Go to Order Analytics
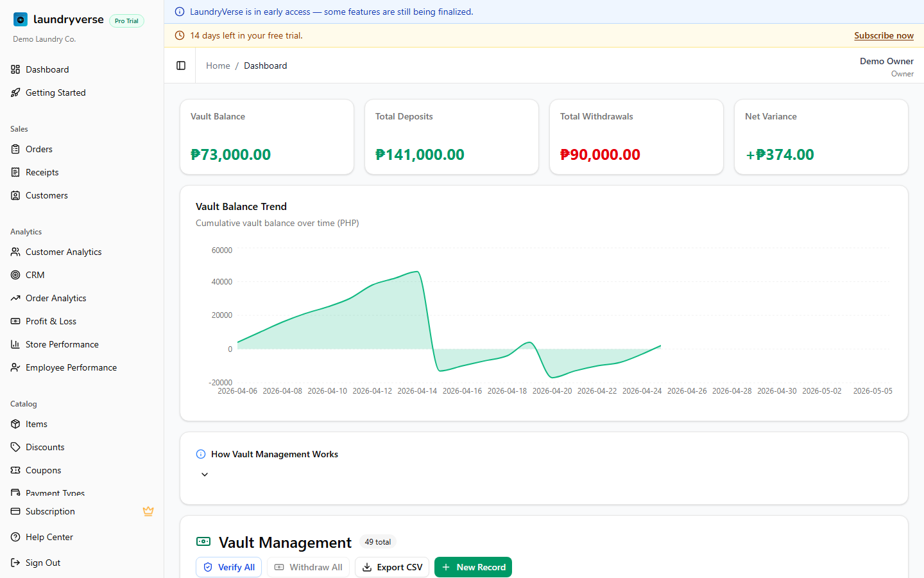This screenshot has height=578, width=924. tap(82, 298)
